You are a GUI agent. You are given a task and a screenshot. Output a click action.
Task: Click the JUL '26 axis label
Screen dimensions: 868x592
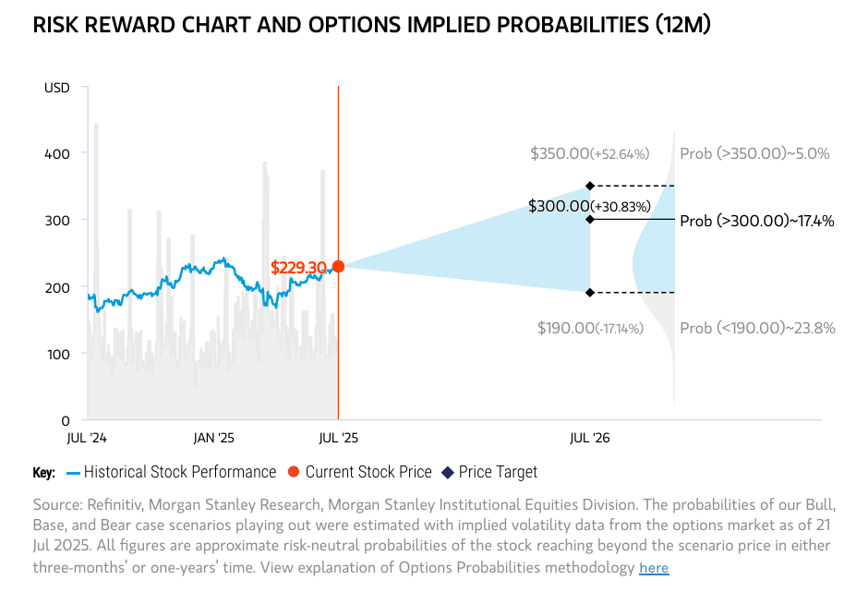click(x=590, y=437)
